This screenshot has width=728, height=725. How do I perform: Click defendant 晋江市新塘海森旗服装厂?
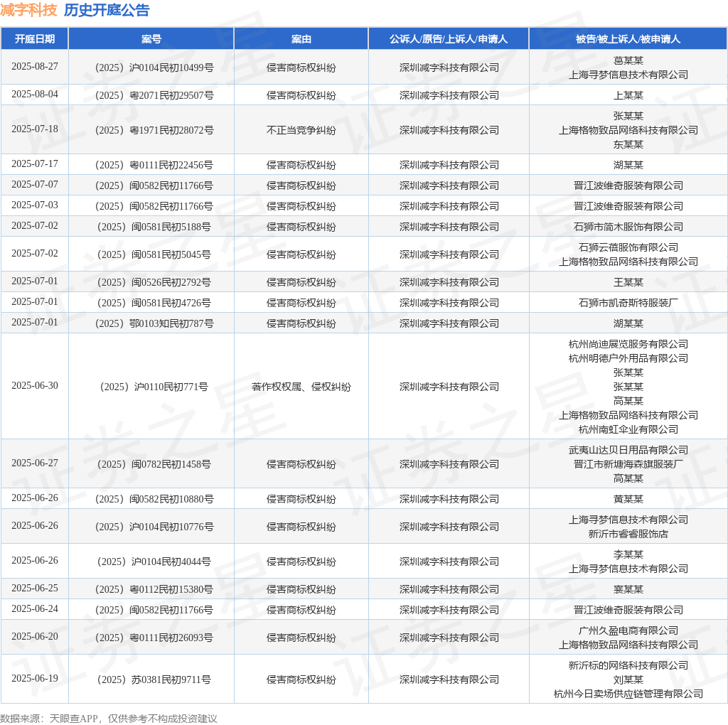pyautogui.click(x=628, y=464)
